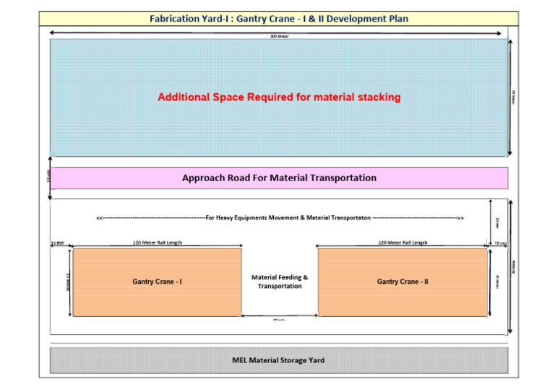Click 'For Heavy Equipments Movement & Material Transportaton' text
This screenshot has width=555, height=392.
pyautogui.click(x=288, y=218)
